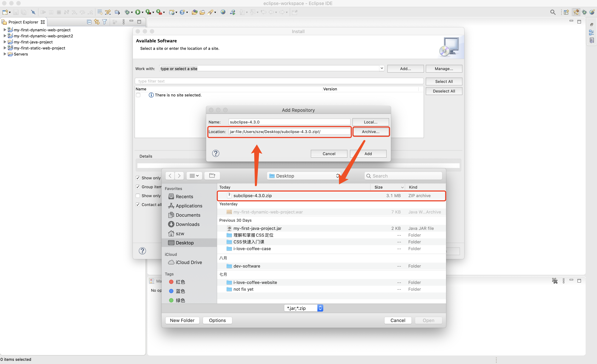The width and height of the screenshot is (597, 364).
Task: Click Cancel in the Add Repository dialog
Action: (x=329, y=154)
